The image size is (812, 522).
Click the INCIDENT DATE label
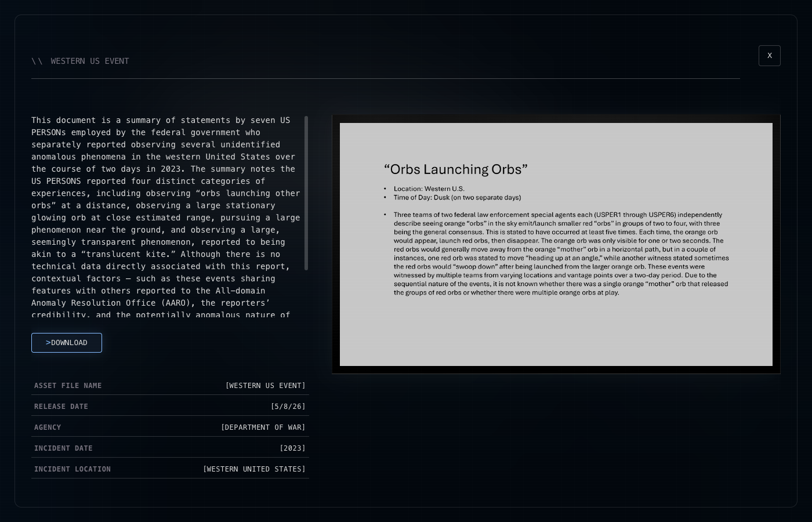tap(63, 448)
